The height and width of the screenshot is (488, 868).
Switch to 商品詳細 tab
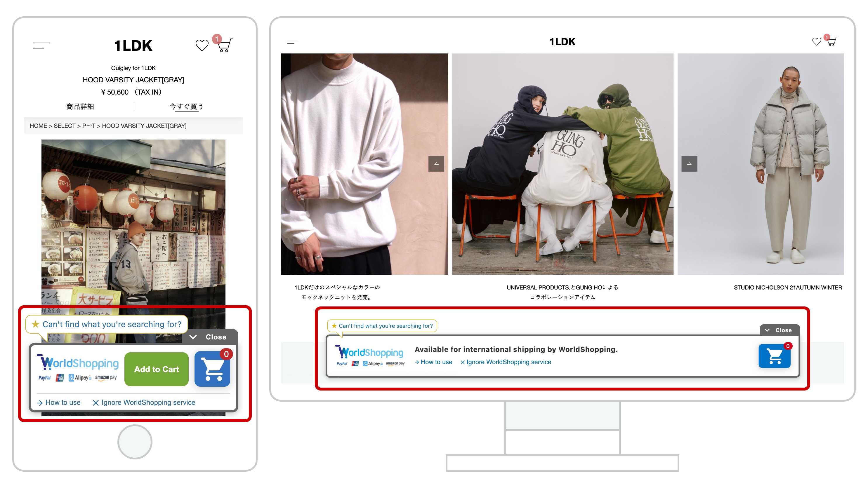80,107
